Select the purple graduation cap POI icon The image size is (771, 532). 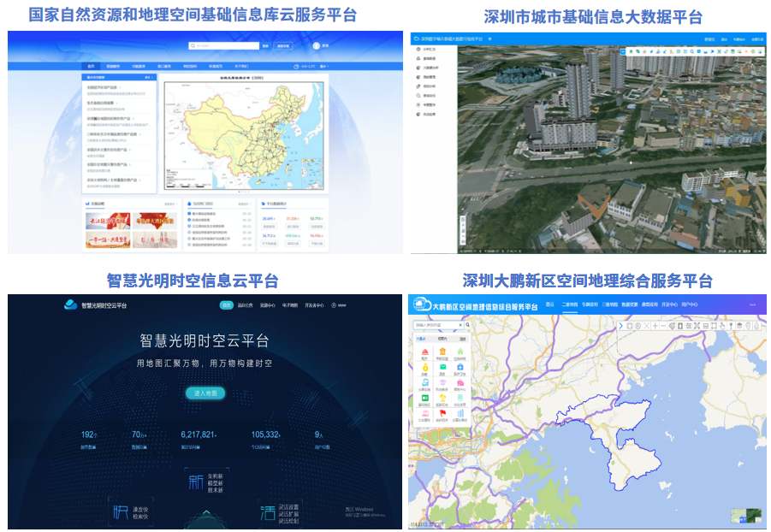[442, 383]
